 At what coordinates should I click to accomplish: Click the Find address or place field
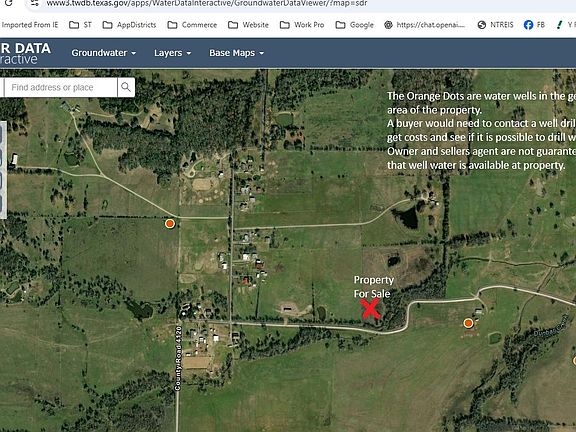click(x=61, y=87)
